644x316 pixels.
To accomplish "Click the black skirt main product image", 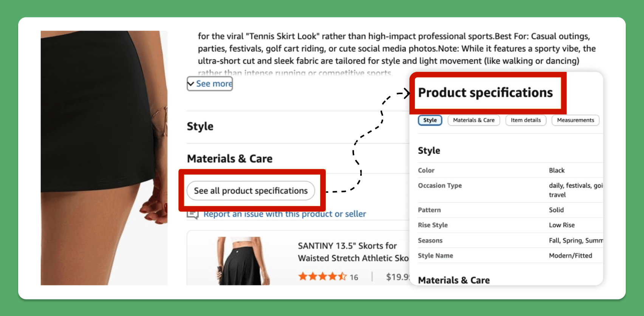I will (x=104, y=158).
